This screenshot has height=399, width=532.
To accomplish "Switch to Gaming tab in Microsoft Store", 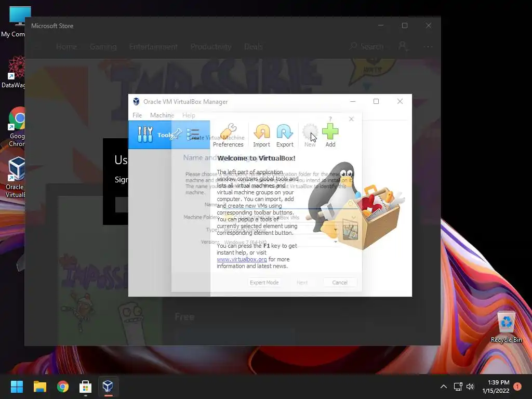I will click(x=103, y=46).
